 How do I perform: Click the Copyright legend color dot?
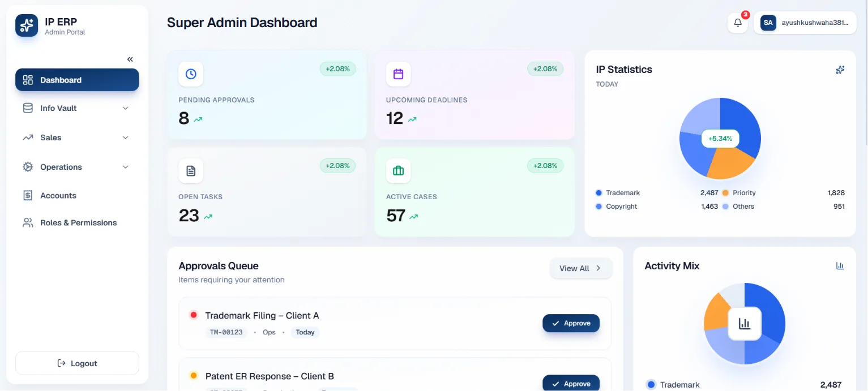(x=599, y=207)
